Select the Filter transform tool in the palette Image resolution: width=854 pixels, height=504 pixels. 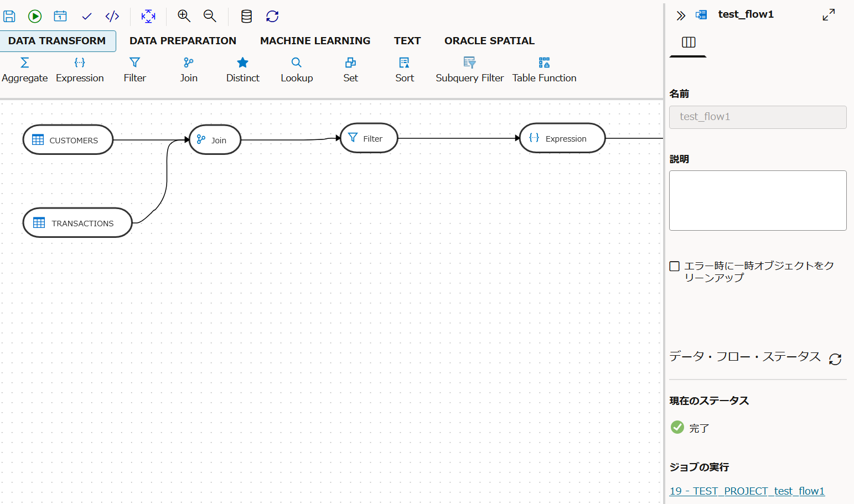134,70
